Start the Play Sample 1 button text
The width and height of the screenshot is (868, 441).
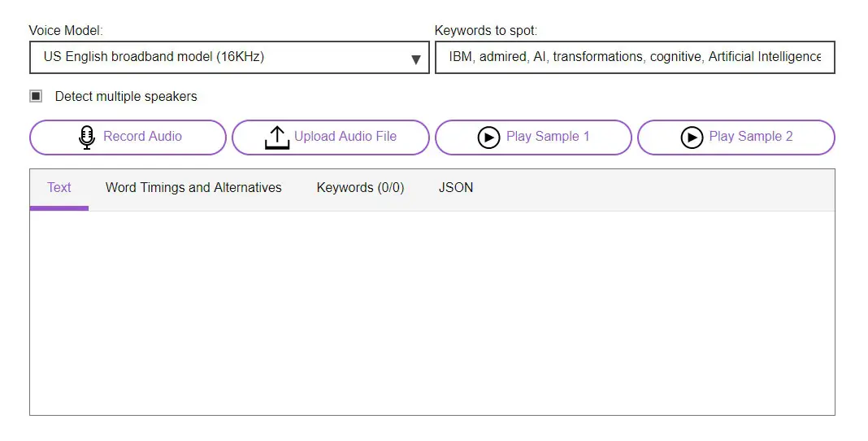click(548, 136)
